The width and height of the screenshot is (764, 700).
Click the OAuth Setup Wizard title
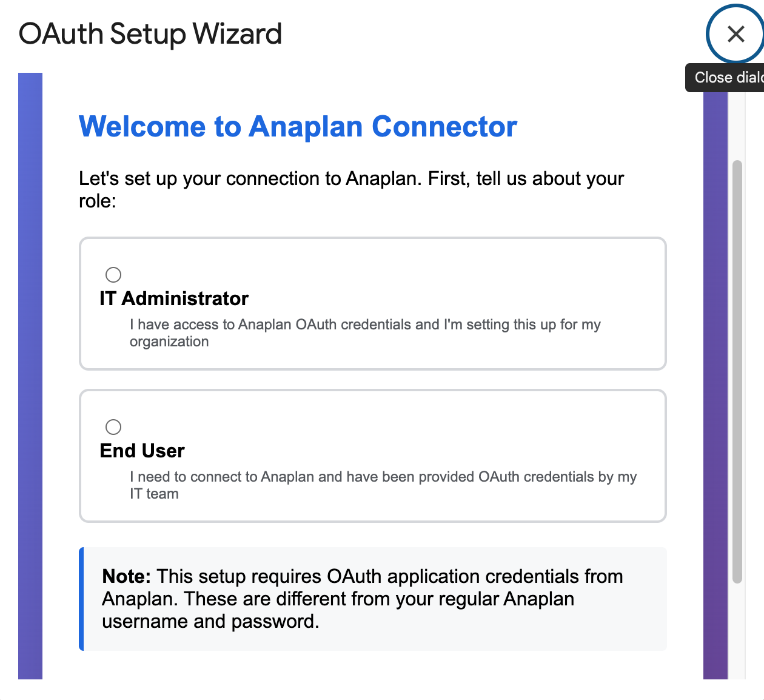coord(150,34)
